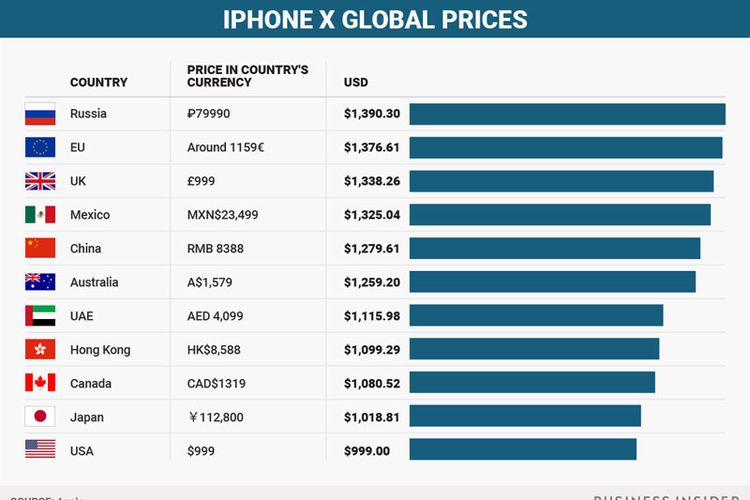The width and height of the screenshot is (750, 500).
Task: Click the Russia flag icon
Action: pos(40,114)
